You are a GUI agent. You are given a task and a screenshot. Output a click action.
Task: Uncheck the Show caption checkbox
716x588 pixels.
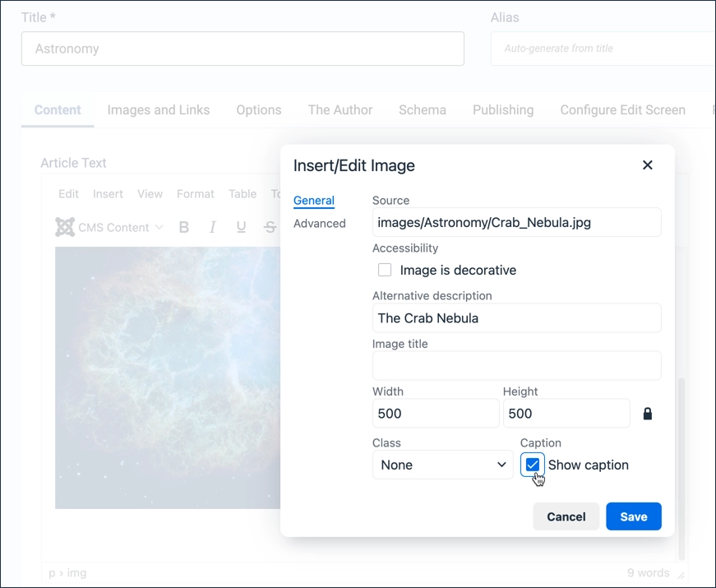pyautogui.click(x=533, y=465)
